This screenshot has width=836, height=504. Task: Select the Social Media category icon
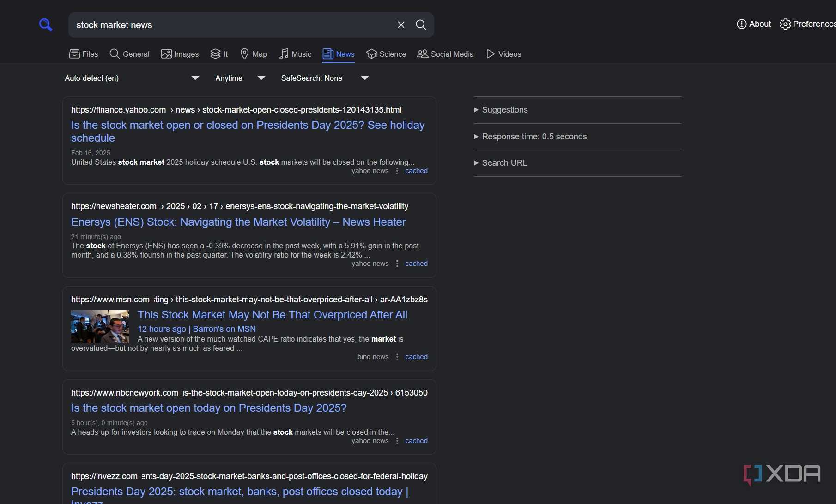click(423, 54)
